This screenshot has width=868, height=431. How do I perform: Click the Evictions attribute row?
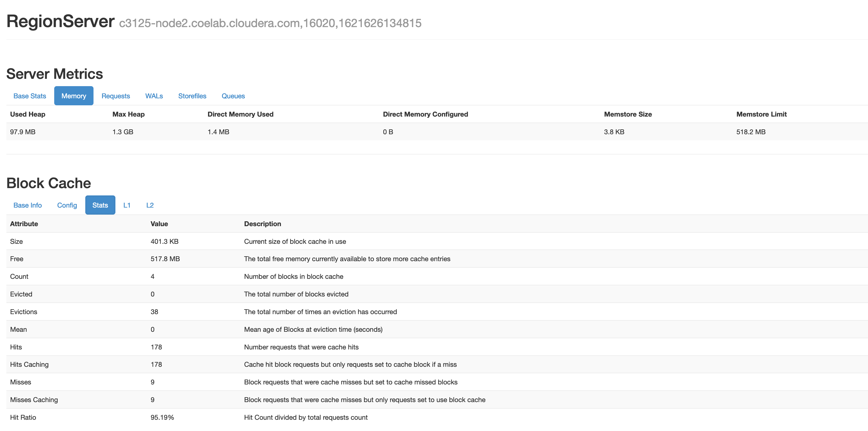23,311
